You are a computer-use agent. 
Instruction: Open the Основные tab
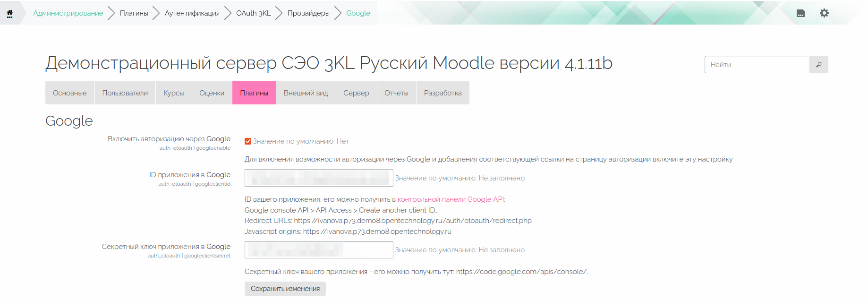click(70, 93)
